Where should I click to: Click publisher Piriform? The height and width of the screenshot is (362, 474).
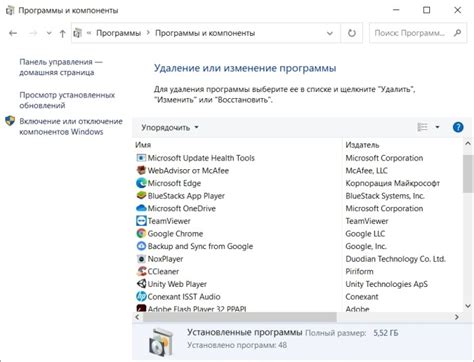[x=359, y=272]
